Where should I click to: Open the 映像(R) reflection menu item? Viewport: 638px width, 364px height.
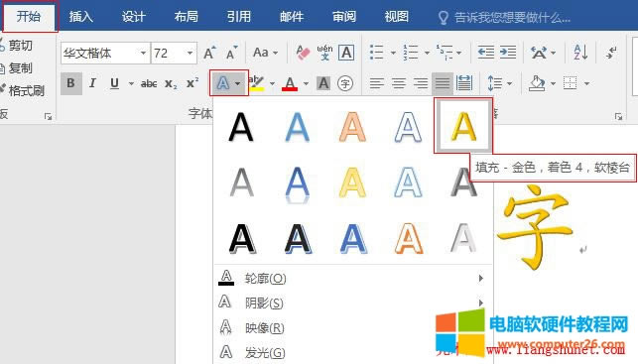(x=352, y=328)
